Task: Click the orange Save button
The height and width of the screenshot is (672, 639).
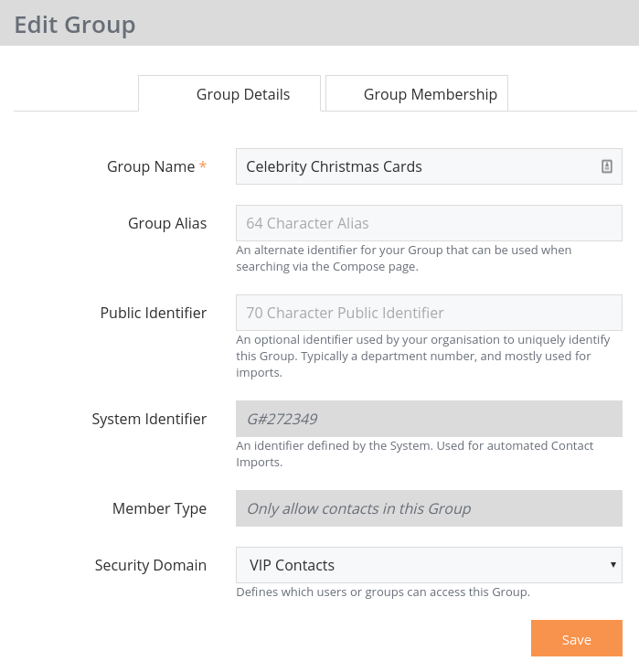Action: (577, 638)
